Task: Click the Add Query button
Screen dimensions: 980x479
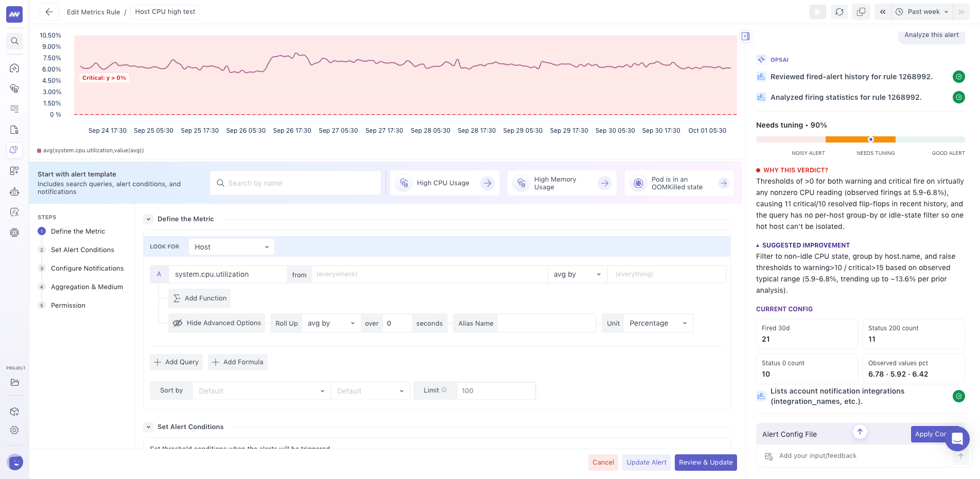Action: (x=176, y=362)
